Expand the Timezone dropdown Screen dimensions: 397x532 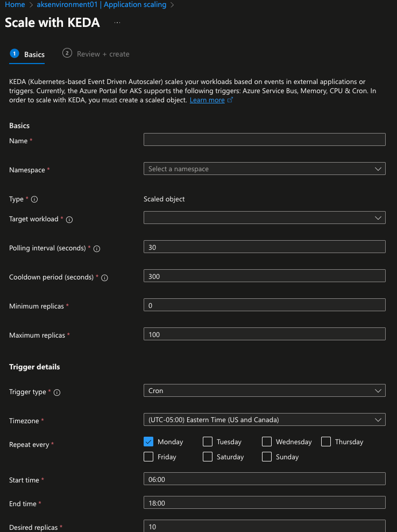[264, 419]
